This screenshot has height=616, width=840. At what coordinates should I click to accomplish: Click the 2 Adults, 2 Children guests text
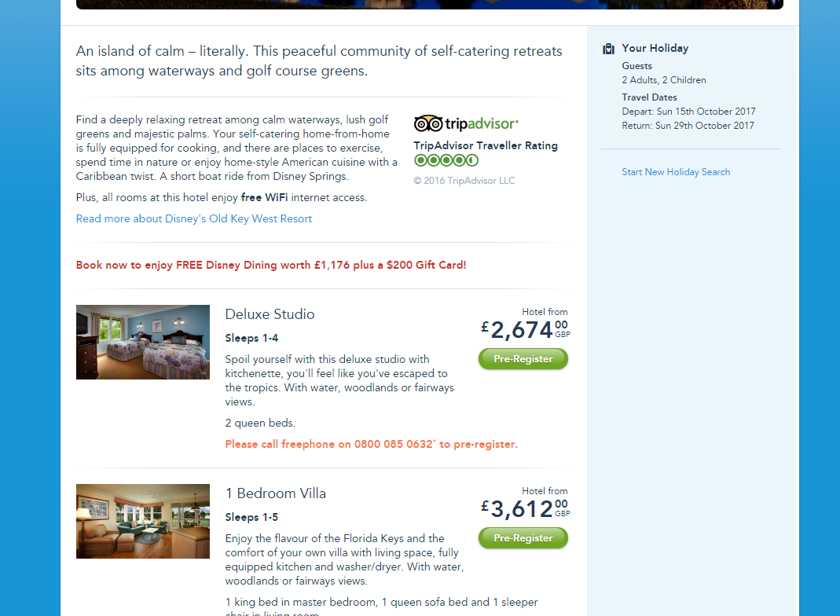[x=664, y=80]
